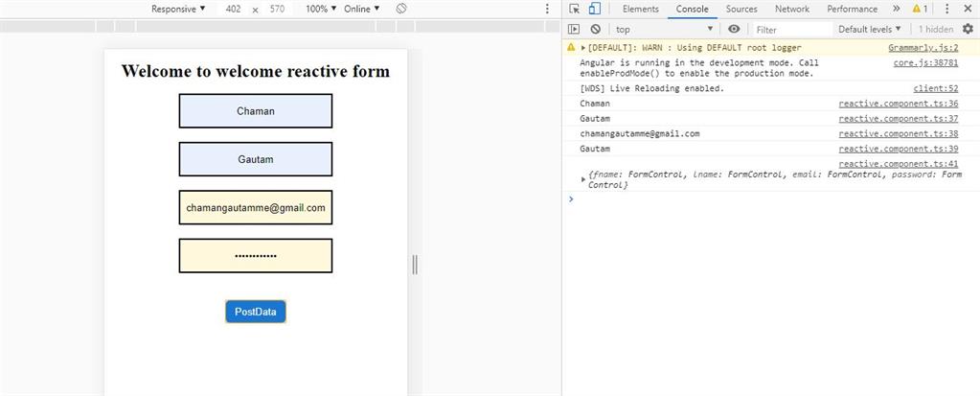This screenshot has width=980, height=396.
Task: Open the Grammarly.js:2 source link
Action: coord(923,48)
